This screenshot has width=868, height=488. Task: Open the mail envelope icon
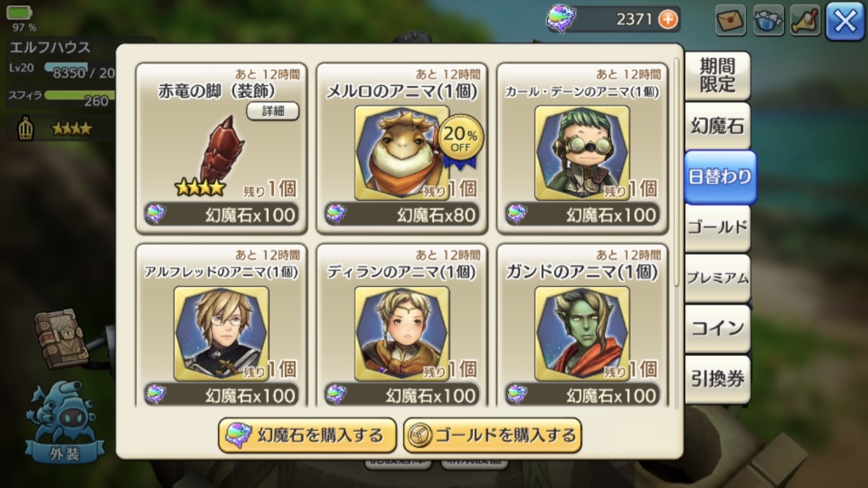pos(730,21)
